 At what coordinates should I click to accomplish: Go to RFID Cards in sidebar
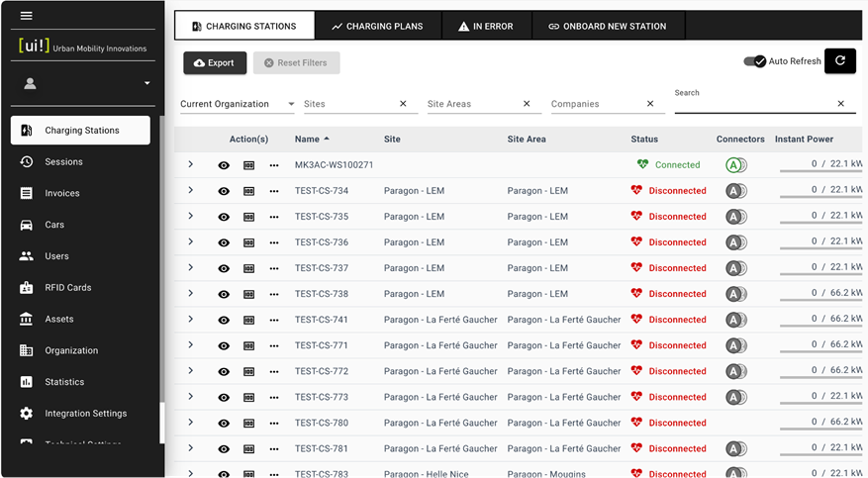tap(67, 288)
